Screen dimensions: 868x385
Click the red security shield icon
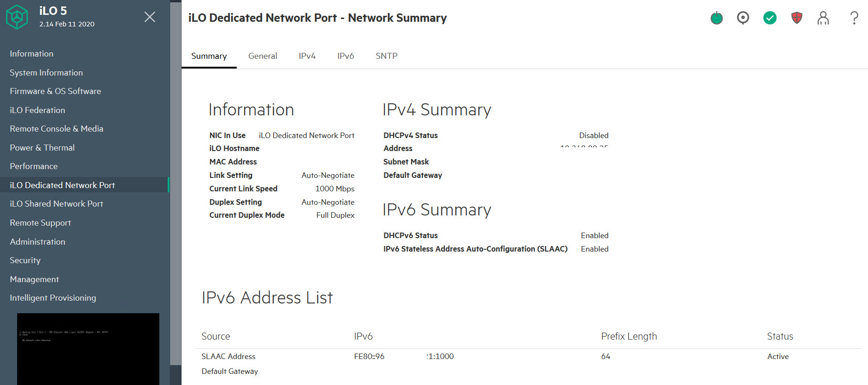click(797, 18)
